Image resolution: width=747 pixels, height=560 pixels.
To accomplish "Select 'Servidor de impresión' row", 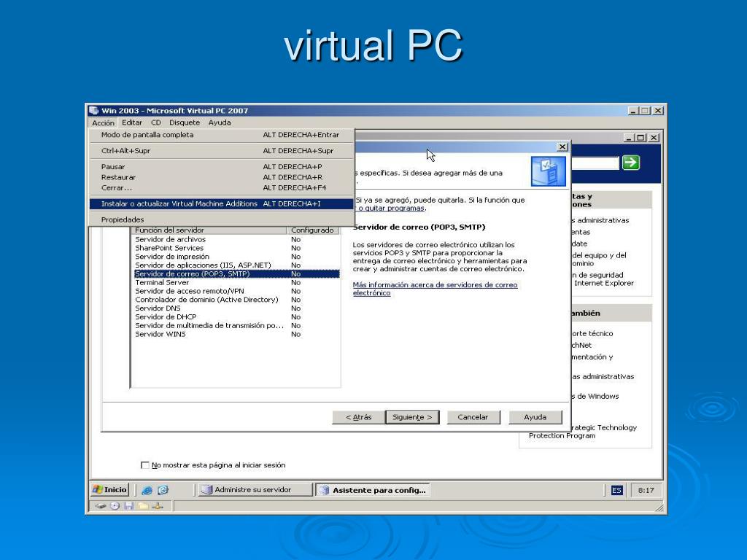I will pyautogui.click(x=237, y=257).
